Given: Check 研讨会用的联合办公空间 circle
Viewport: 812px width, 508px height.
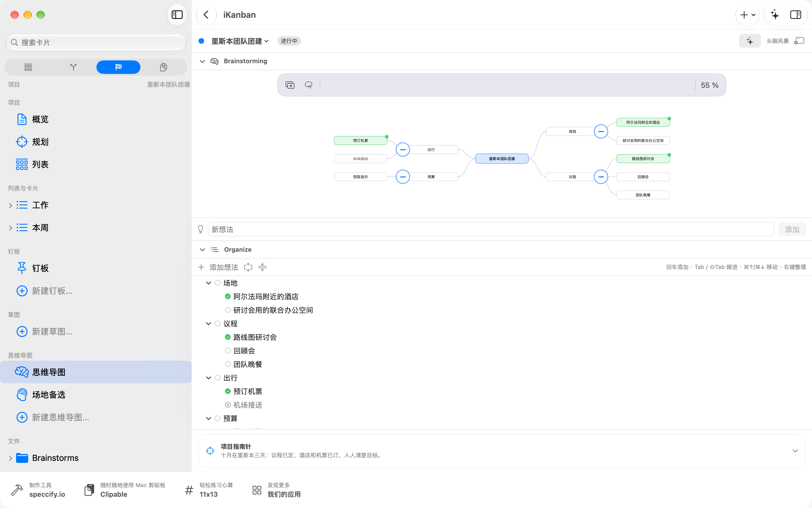Looking at the screenshot, I should pos(228,310).
